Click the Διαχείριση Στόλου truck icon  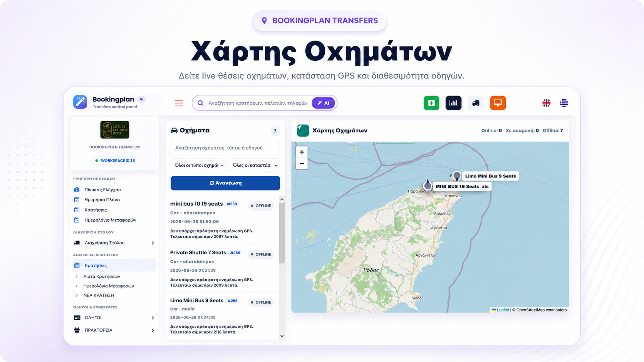77,243
